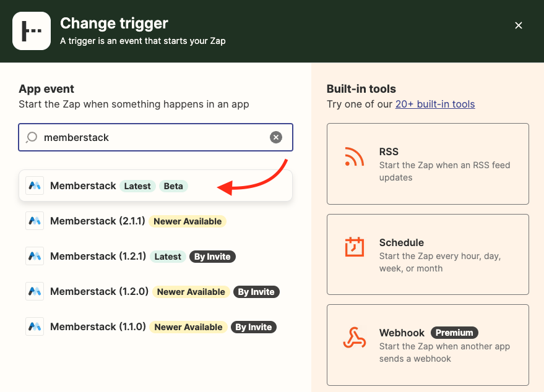The image size is (544, 392).
Task: Click By Invite badge on Memberstack (1.1.0)
Action: click(253, 327)
